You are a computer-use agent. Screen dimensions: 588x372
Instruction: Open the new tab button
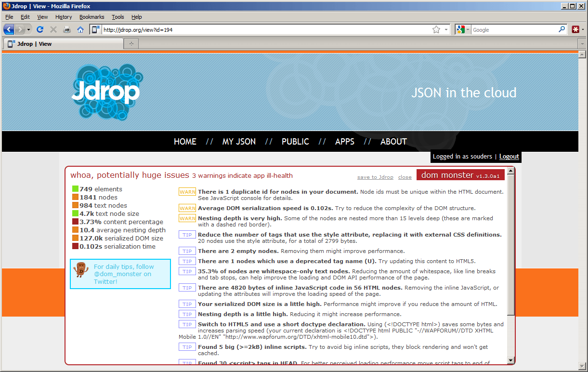tap(131, 44)
